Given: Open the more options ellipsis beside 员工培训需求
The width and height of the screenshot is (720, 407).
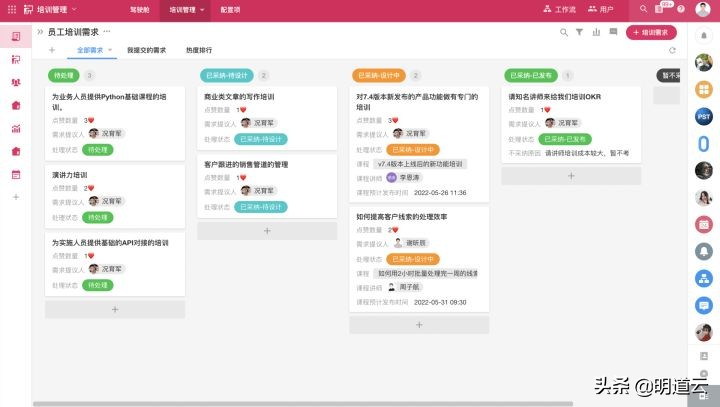Looking at the screenshot, I should [x=107, y=32].
